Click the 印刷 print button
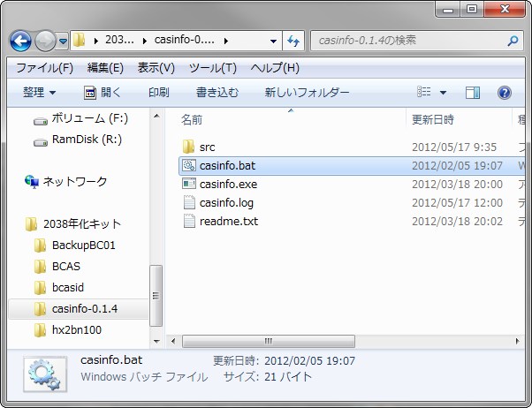532x408 pixels. (159, 92)
